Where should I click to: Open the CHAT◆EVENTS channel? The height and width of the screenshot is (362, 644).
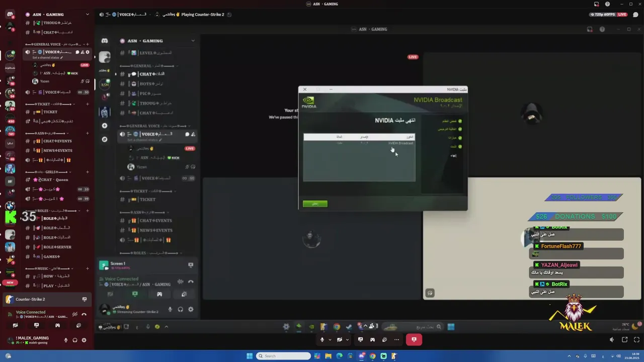pos(57,141)
